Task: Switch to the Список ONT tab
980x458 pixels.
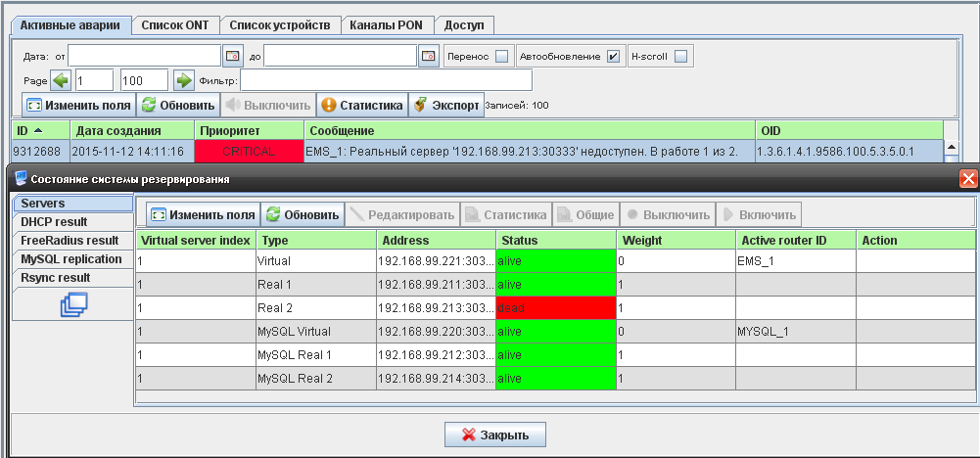Action: coord(175,25)
